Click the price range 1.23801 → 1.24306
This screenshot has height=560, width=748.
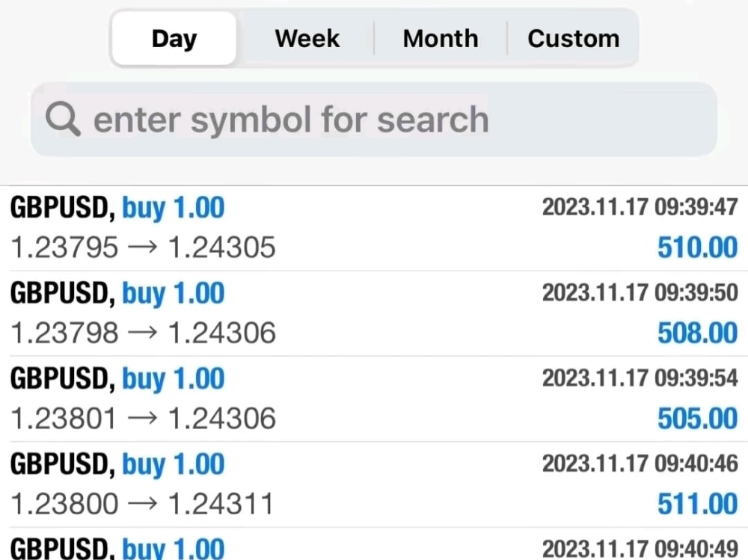pyautogui.click(x=143, y=419)
